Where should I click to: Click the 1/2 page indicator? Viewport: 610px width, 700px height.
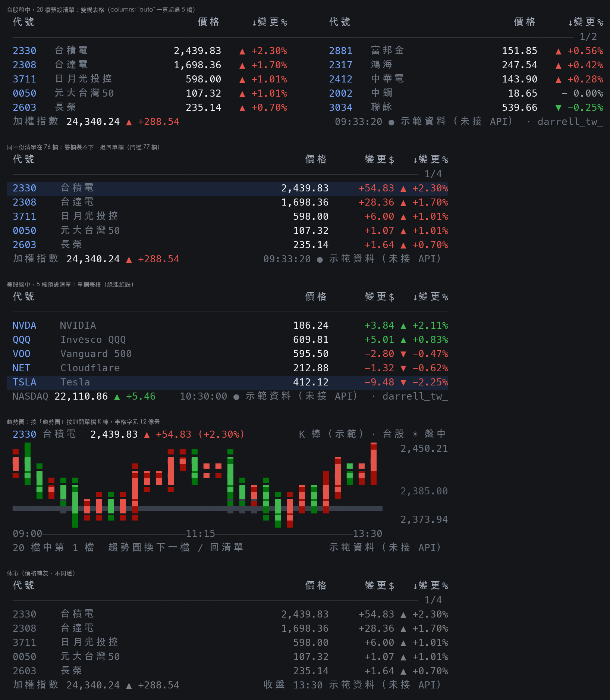click(588, 37)
